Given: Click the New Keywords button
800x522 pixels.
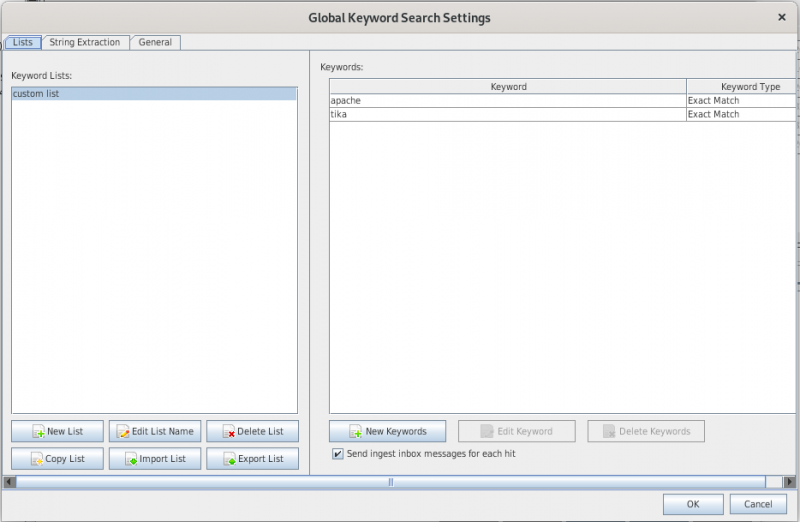Looking at the screenshot, I should click(387, 432).
